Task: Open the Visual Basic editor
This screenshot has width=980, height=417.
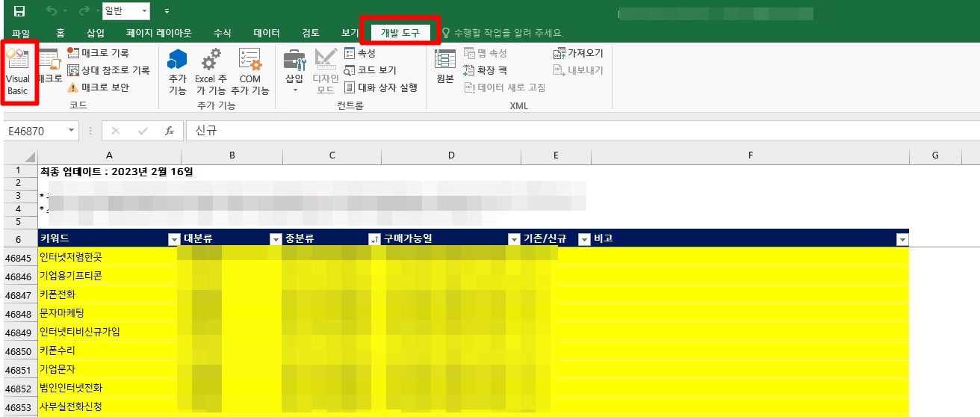Action: 18,72
